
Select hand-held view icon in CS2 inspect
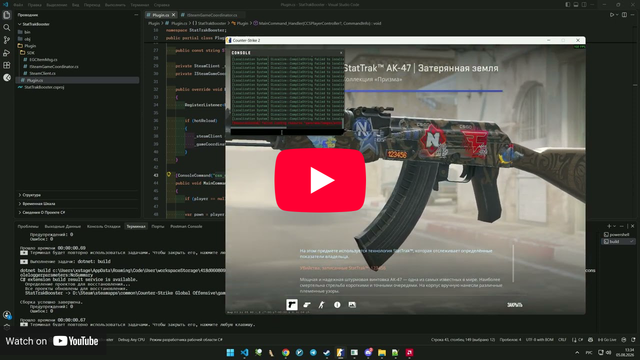[307, 304]
